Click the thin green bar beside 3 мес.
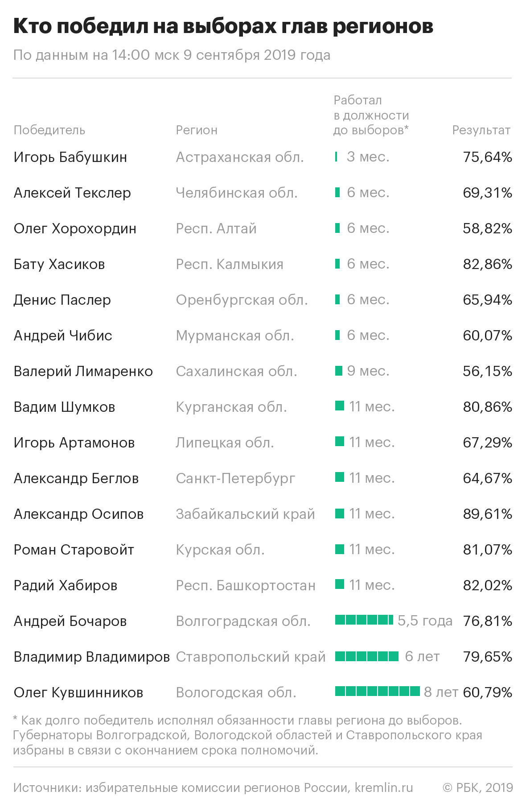The height and width of the screenshot is (812, 526). pos(336,157)
